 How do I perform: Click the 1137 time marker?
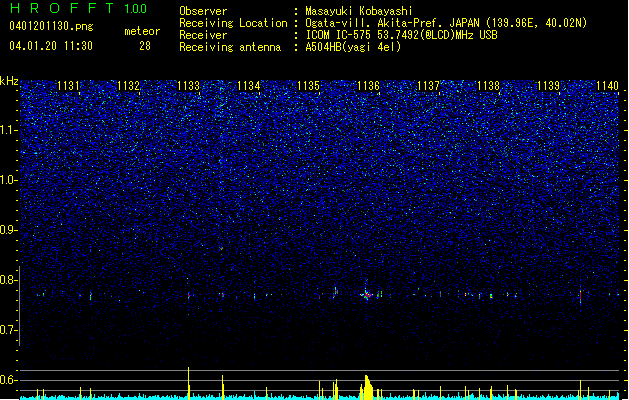[x=428, y=86]
